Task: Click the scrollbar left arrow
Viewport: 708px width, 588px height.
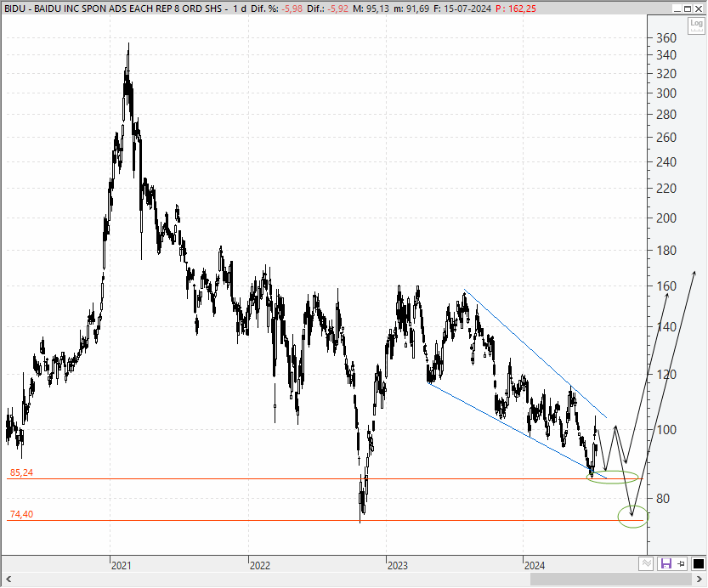Action: [x=8, y=579]
